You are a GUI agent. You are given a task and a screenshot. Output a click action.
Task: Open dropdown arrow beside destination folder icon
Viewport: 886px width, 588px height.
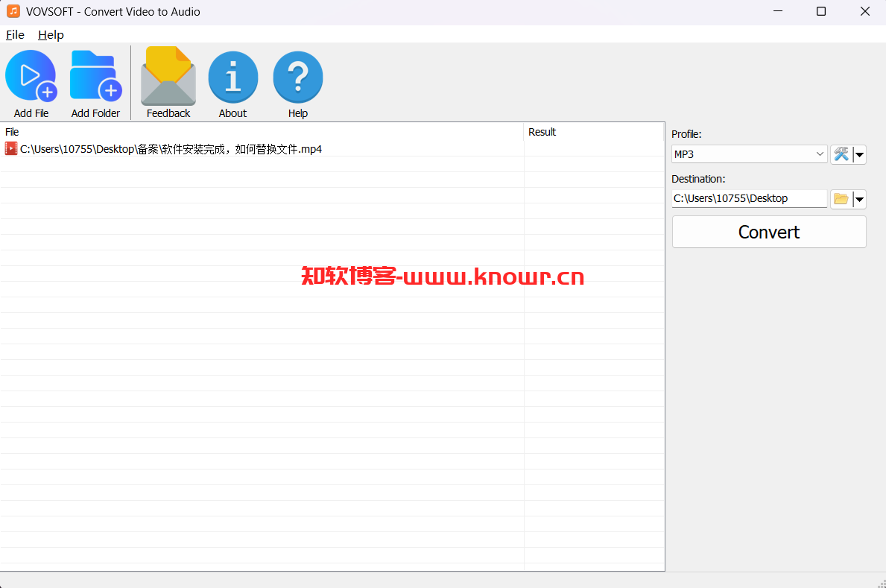859,198
